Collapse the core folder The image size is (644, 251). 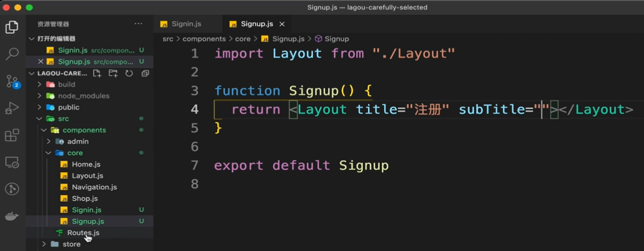coord(49,153)
